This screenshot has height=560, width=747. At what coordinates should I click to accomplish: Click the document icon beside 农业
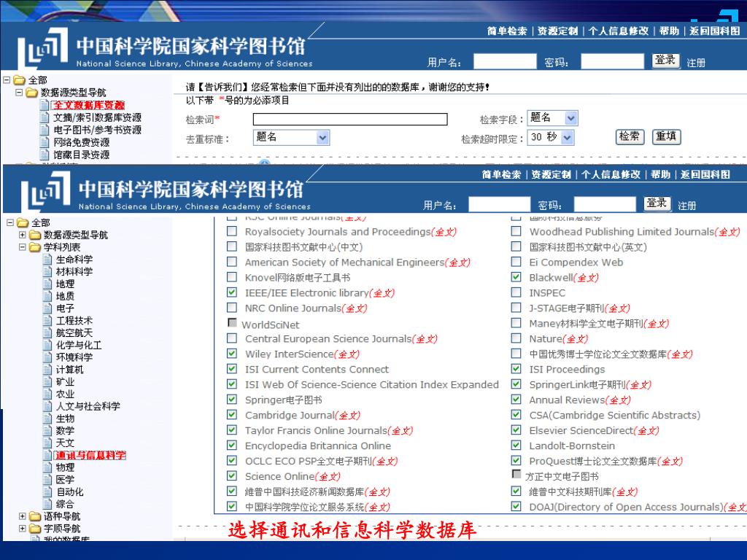click(47, 394)
